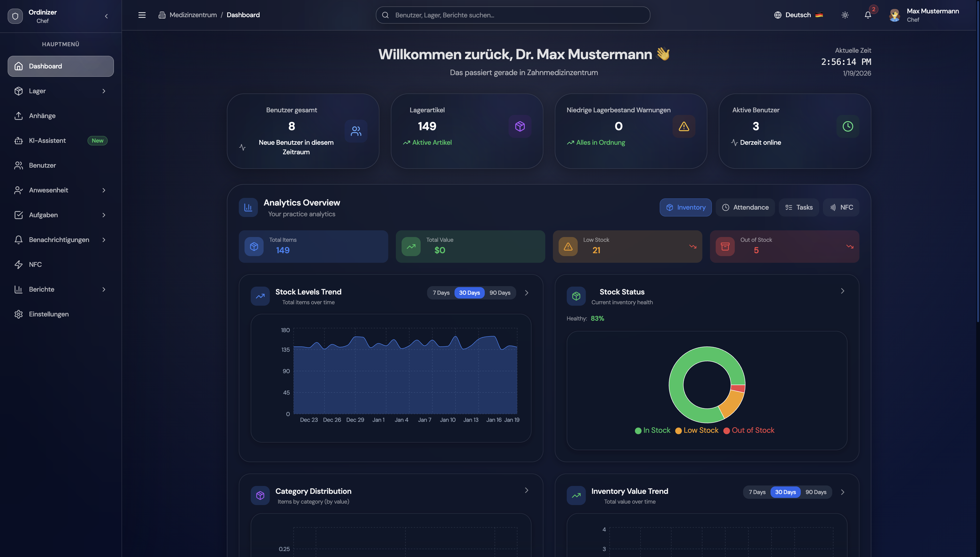Viewport: 980px width, 557px height.
Task: Click the Lagerartikel purple box icon
Action: (520, 126)
